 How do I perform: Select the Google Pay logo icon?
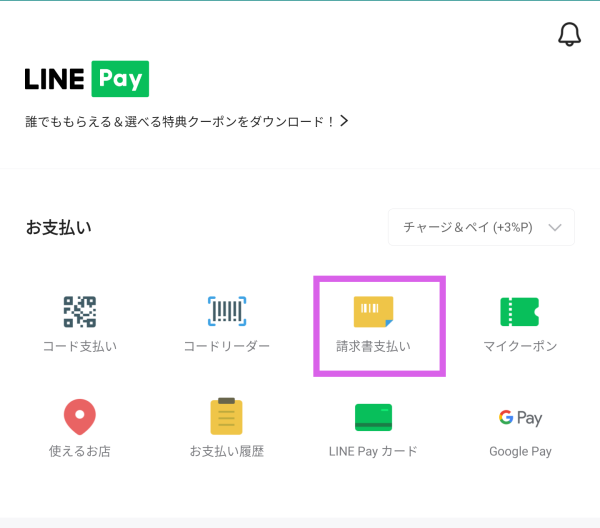click(520, 418)
